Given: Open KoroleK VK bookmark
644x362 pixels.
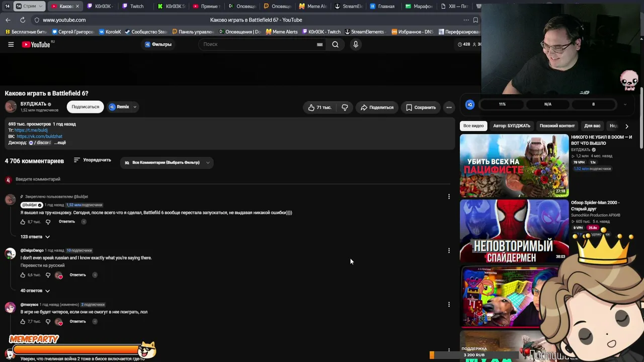Looking at the screenshot, I should (x=110, y=32).
